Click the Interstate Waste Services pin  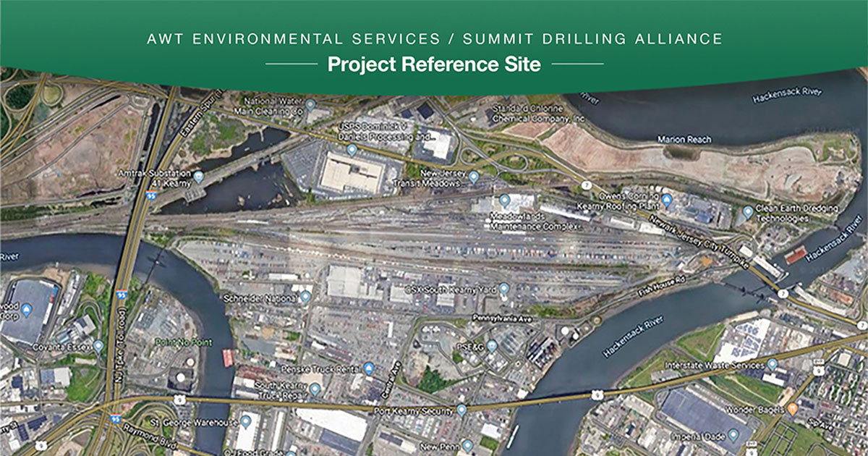772,365
